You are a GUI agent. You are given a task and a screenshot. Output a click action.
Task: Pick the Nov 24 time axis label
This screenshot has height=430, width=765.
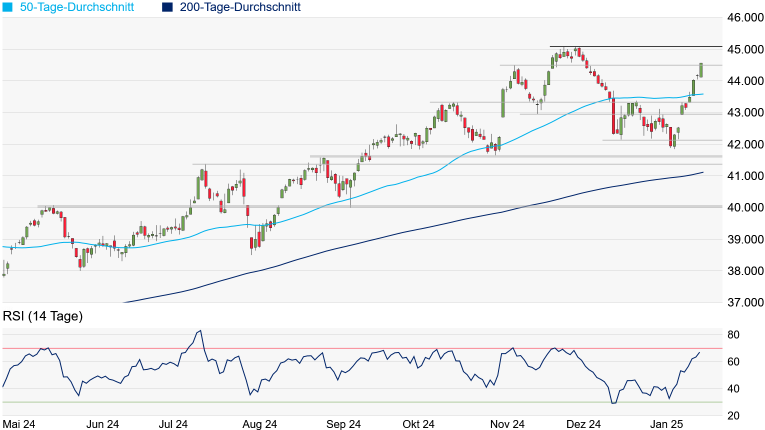506,424
